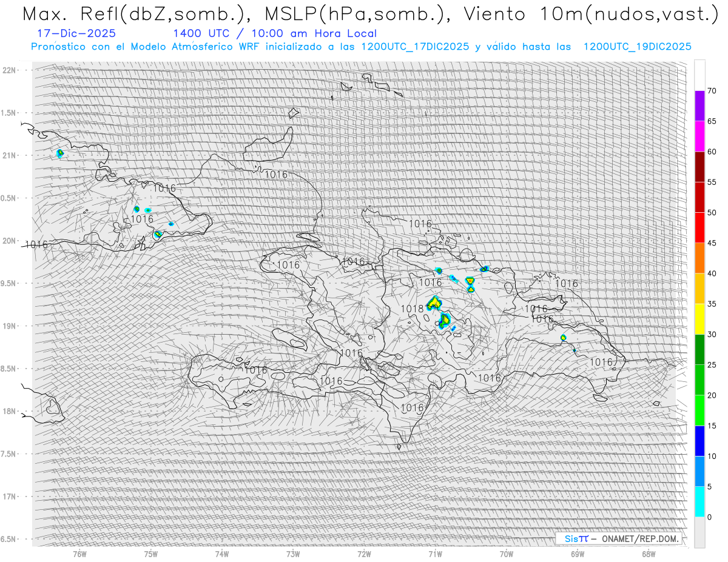
Task: Select the '69W' longitude axis label
Action: 578,554
